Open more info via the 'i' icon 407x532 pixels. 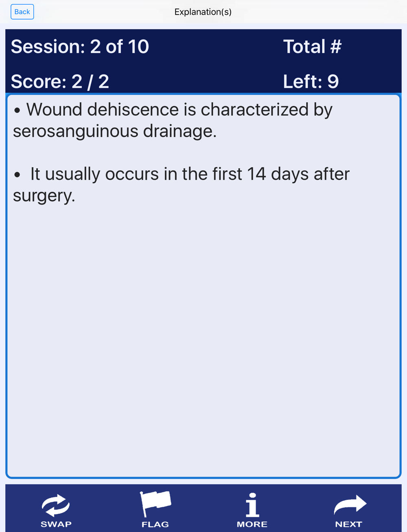(x=252, y=505)
